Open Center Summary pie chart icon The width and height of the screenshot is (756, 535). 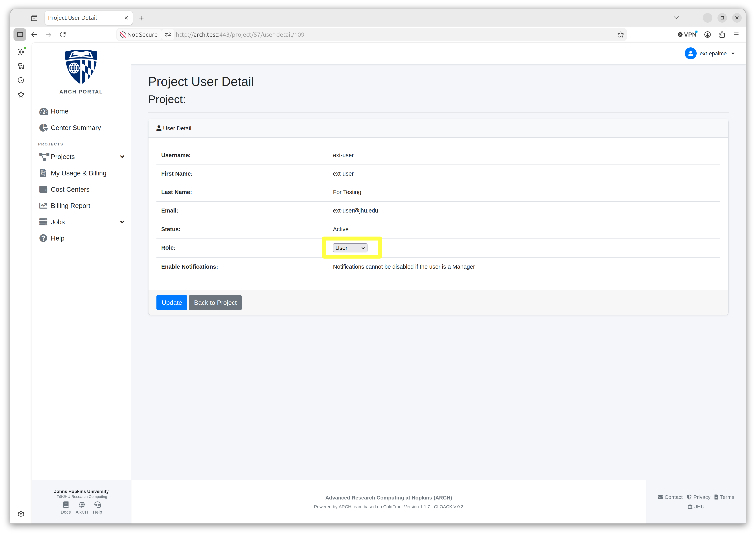[x=43, y=127]
